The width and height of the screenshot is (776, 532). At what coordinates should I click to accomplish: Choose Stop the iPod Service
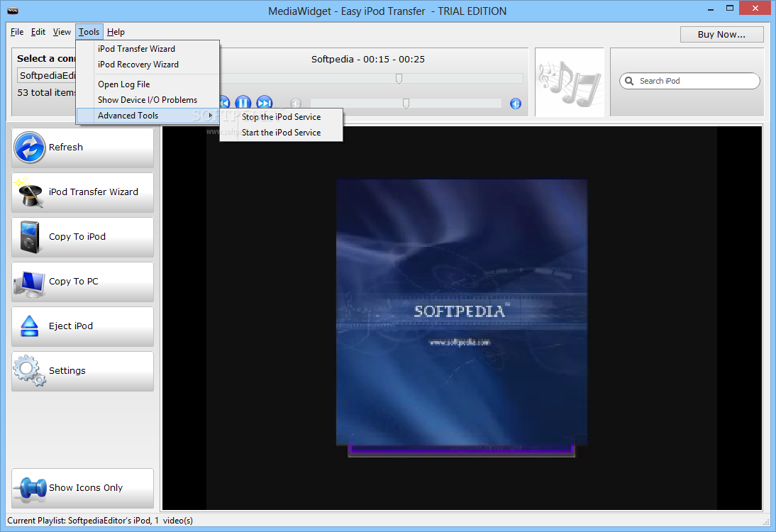click(281, 117)
